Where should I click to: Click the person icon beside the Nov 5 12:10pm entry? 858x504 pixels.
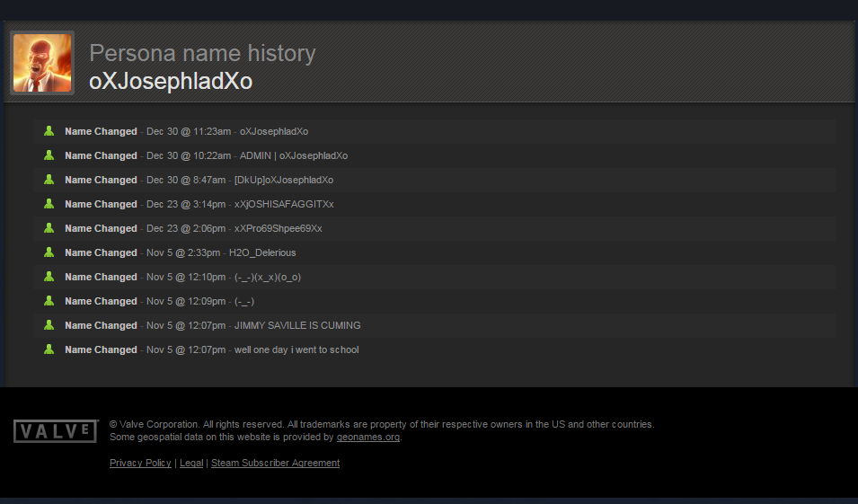(49, 277)
